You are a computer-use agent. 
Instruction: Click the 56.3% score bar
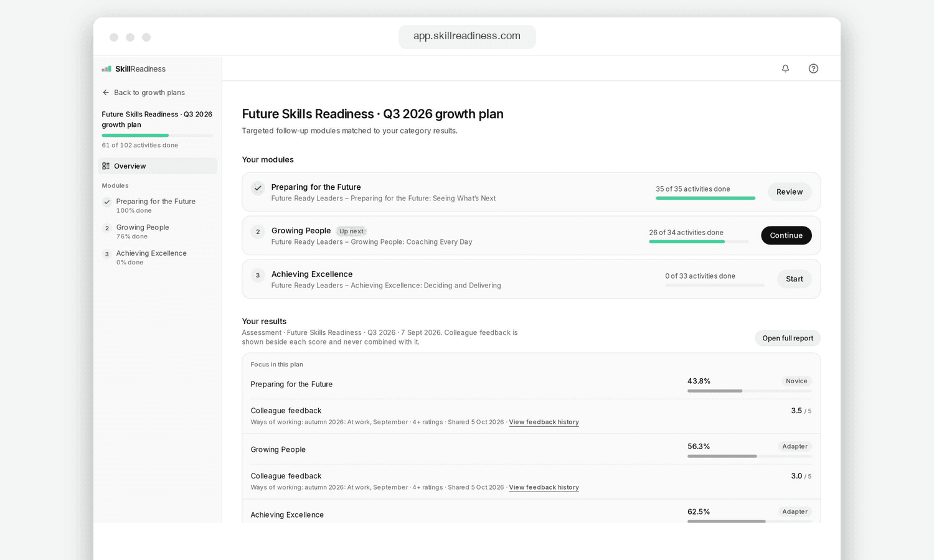coord(750,456)
